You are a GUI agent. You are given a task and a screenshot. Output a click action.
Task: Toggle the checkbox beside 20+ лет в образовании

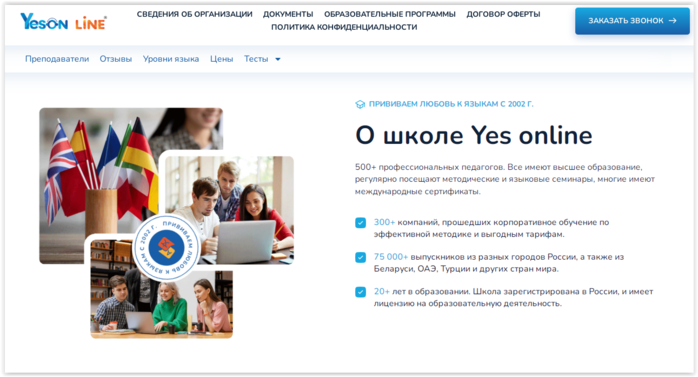pyautogui.click(x=361, y=292)
